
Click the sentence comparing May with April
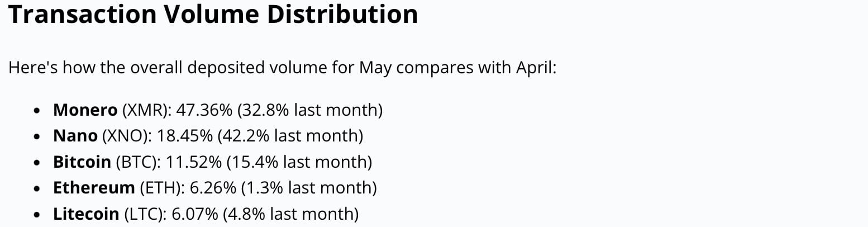pyautogui.click(x=282, y=68)
